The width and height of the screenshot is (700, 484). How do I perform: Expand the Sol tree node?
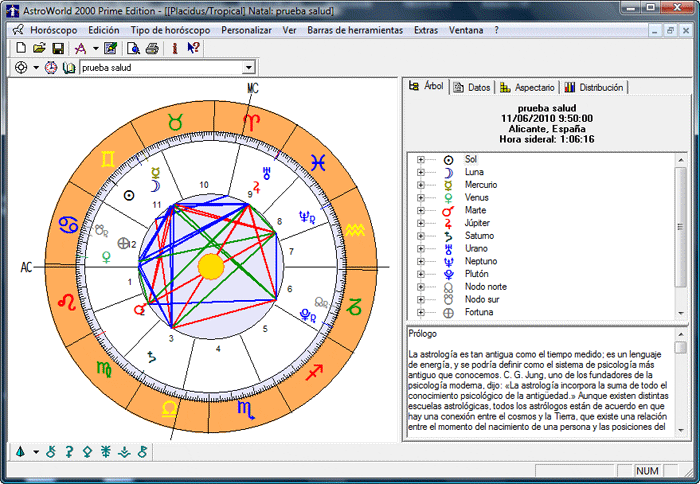tap(421, 159)
